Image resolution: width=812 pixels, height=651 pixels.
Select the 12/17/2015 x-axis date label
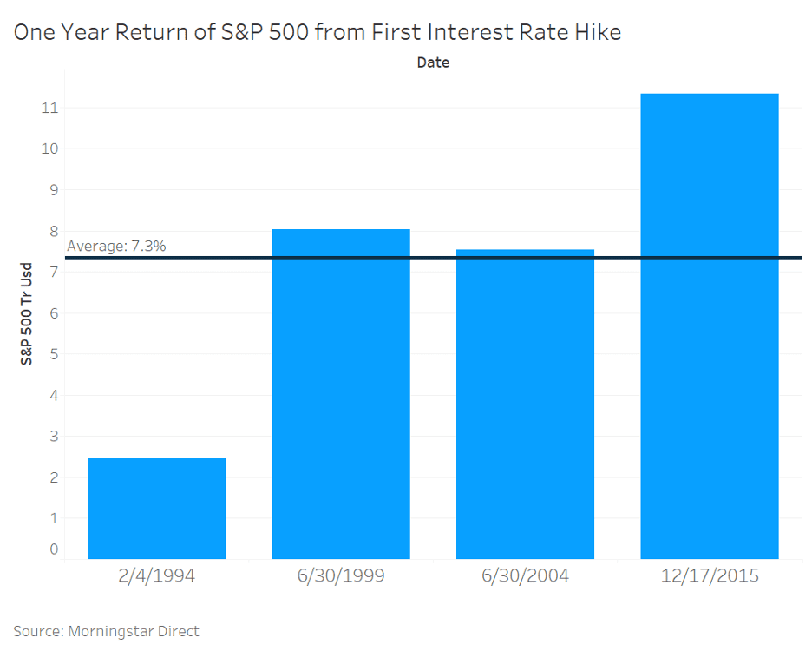[709, 575]
